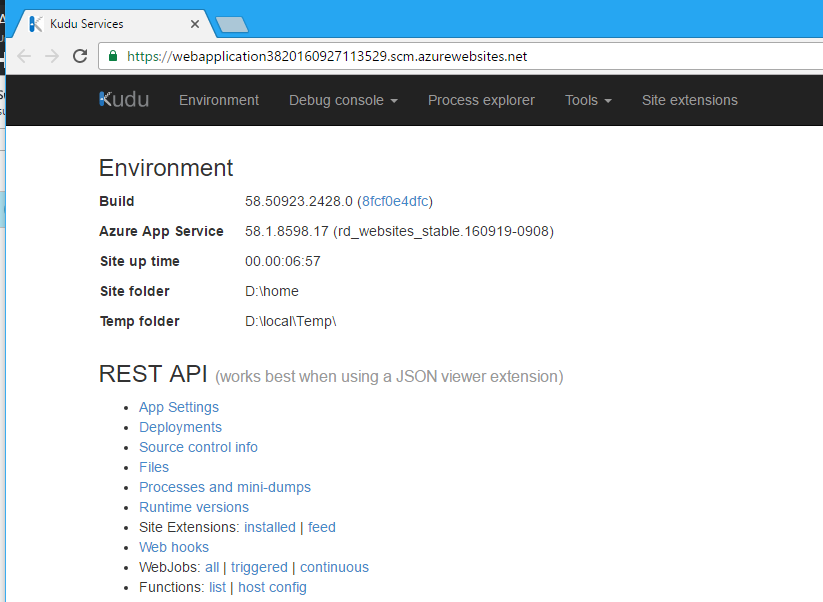This screenshot has width=823, height=602.
Task: Click the browser back arrow
Action: click(24, 56)
